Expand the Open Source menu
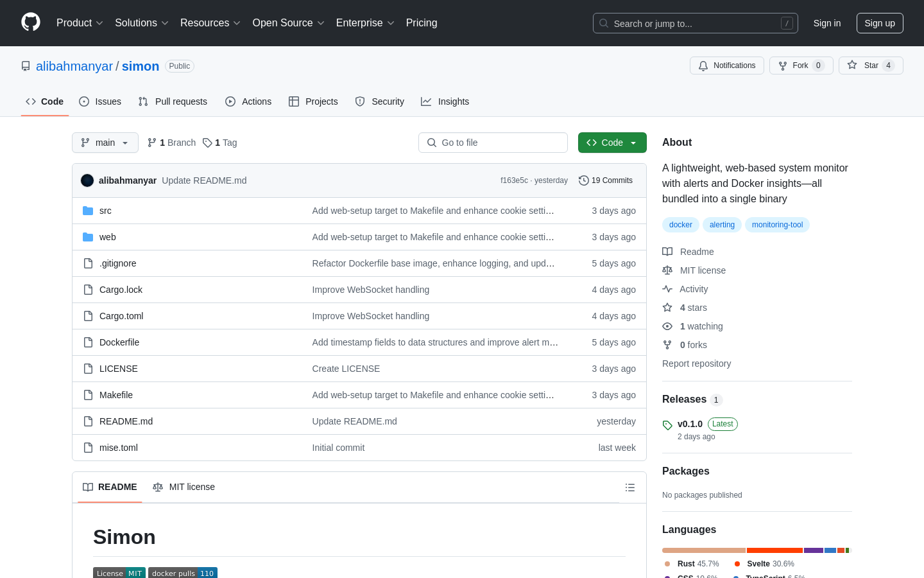Image resolution: width=924 pixels, height=578 pixels. pos(289,22)
